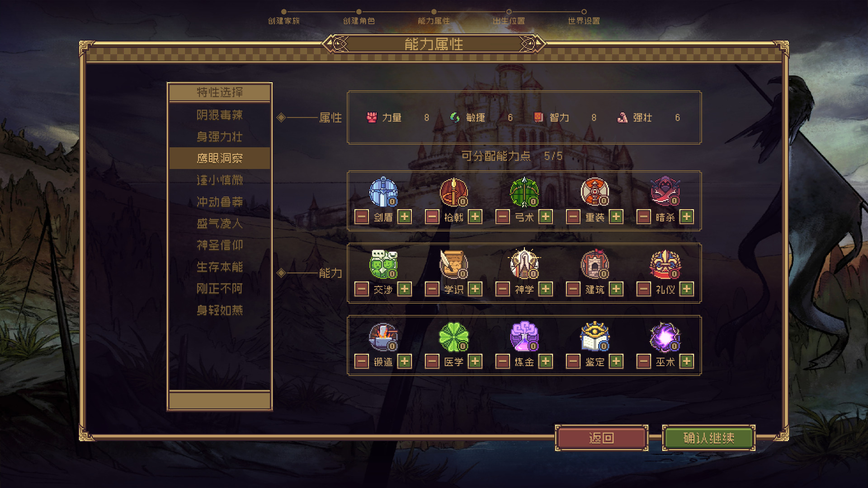Select the 交涉 negotiation skill icon

coord(383,264)
